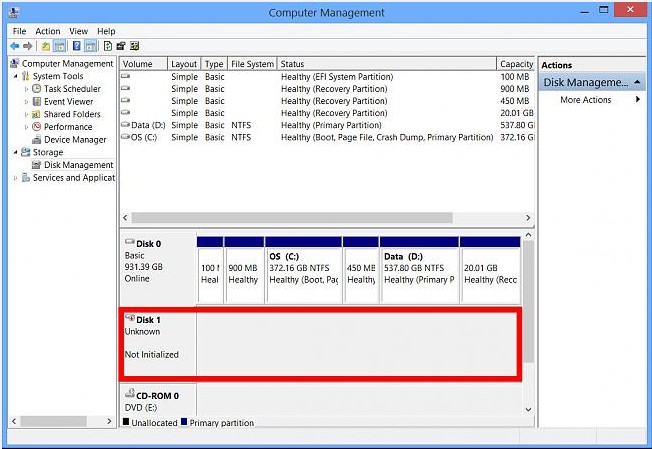Open the More Actions submenu arrow
The width and height of the screenshot is (652, 449).
tap(637, 99)
